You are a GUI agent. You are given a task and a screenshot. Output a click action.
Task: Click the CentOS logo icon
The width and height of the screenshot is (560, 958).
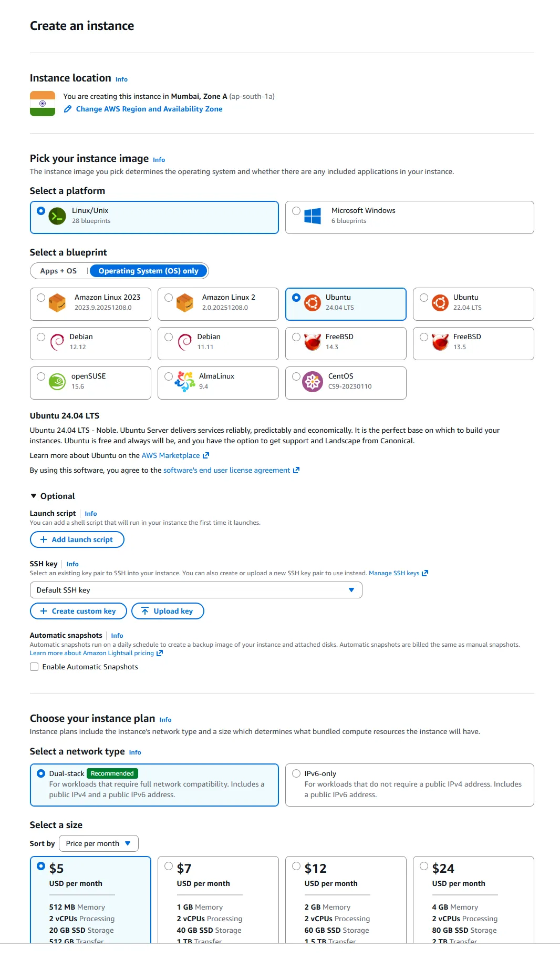pos(313,382)
